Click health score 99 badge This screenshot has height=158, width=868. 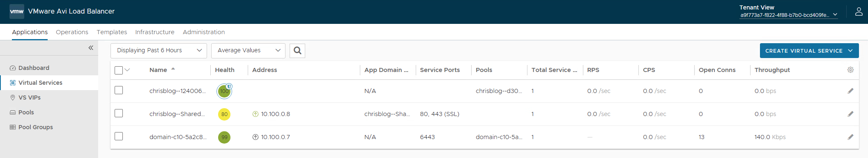pos(224,137)
